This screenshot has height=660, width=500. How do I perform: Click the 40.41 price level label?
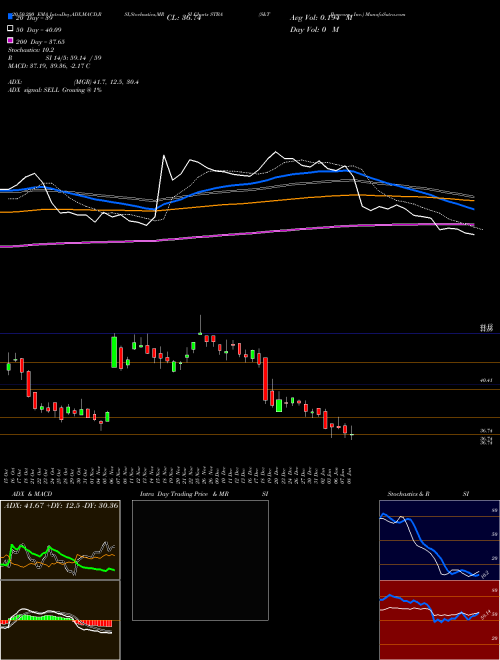coord(486,380)
